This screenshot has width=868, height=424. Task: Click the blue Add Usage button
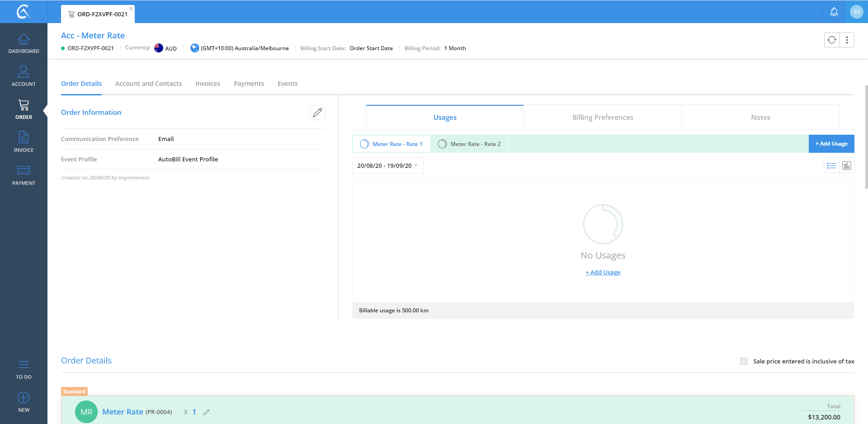(831, 144)
